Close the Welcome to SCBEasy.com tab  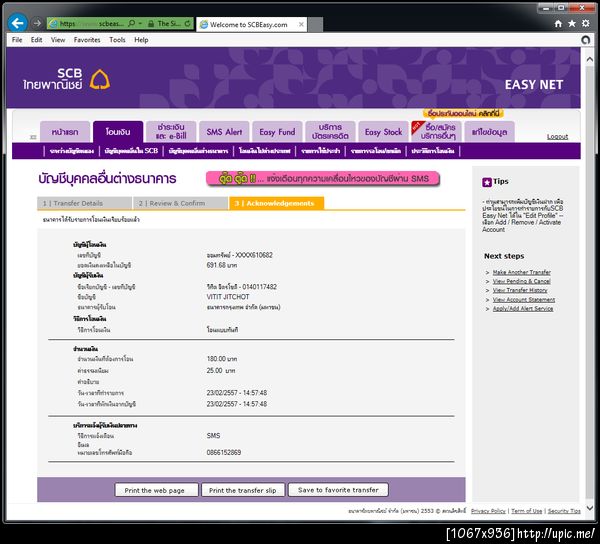[301, 24]
